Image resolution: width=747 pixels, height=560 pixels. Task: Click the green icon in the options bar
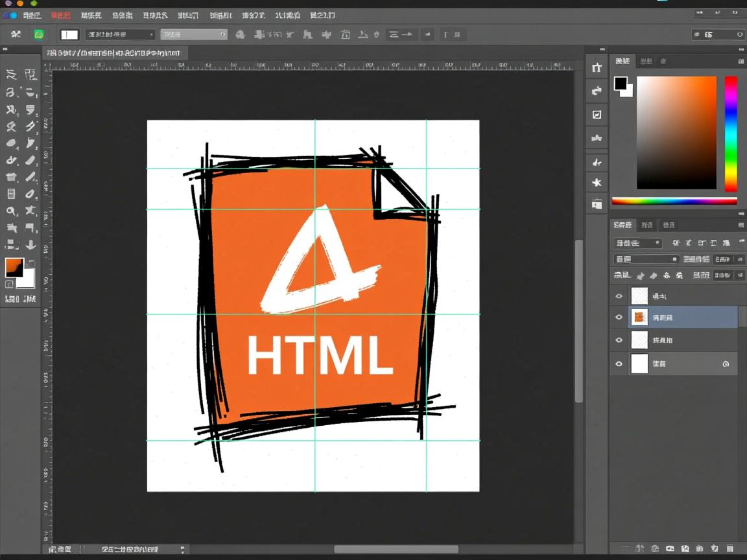[x=39, y=34]
